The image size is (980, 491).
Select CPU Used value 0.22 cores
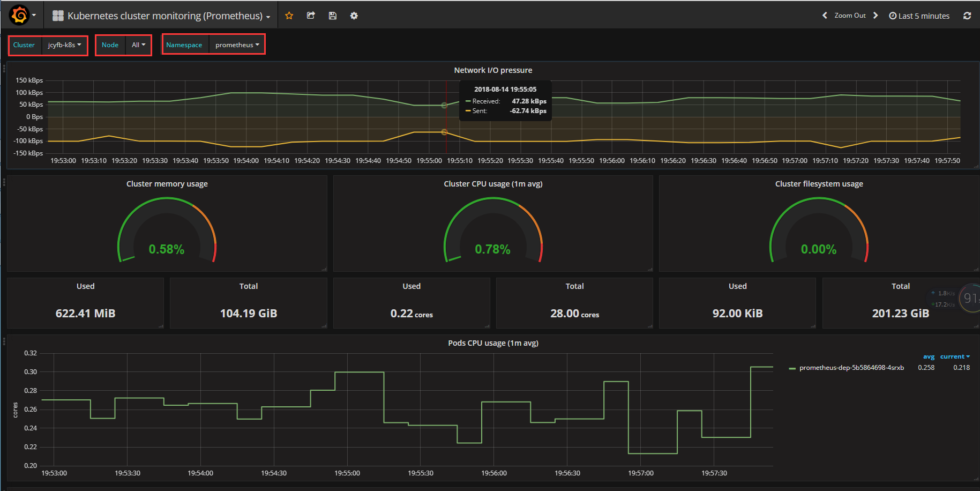coord(412,314)
